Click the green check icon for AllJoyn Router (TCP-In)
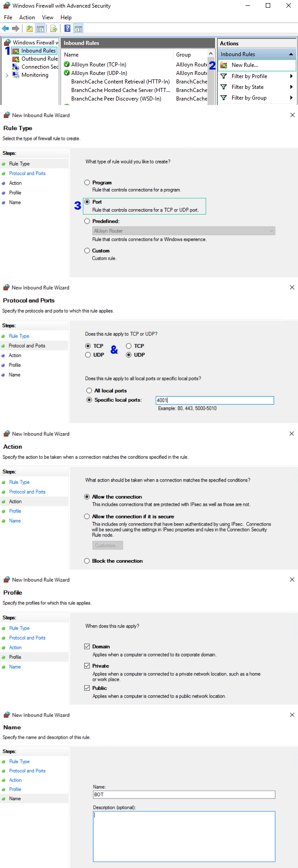This screenshot has height=868, width=298. pos(67,64)
